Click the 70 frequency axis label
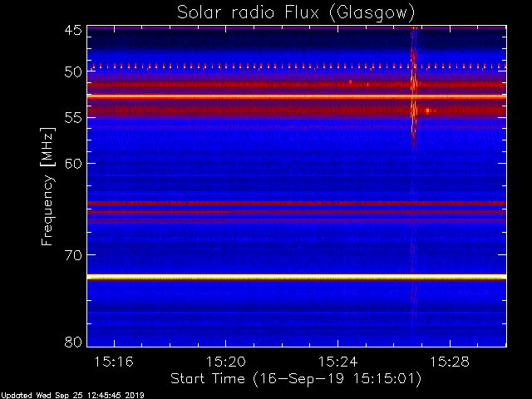 pyautogui.click(x=73, y=255)
